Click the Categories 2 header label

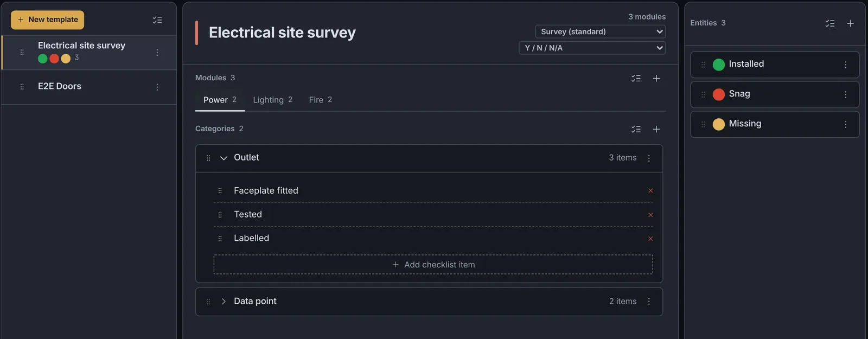pos(219,129)
